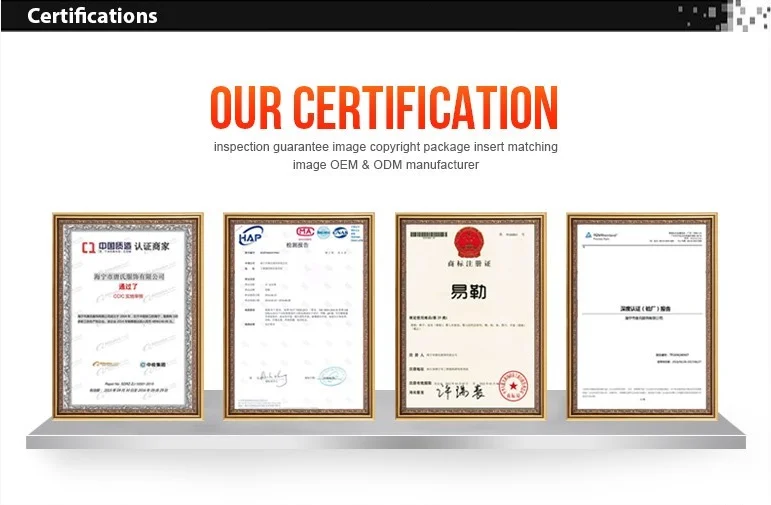Open the HAP test report certificate

pyautogui.click(x=299, y=316)
